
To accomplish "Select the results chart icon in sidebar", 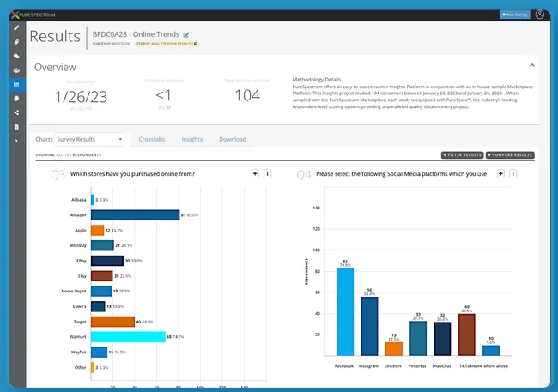I will (16, 84).
